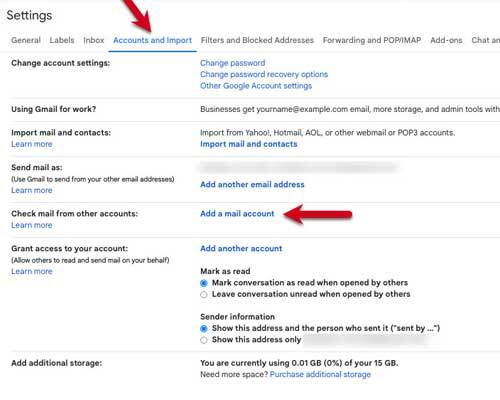Open Learn more under Check mail from other accounts

[x=32, y=225]
